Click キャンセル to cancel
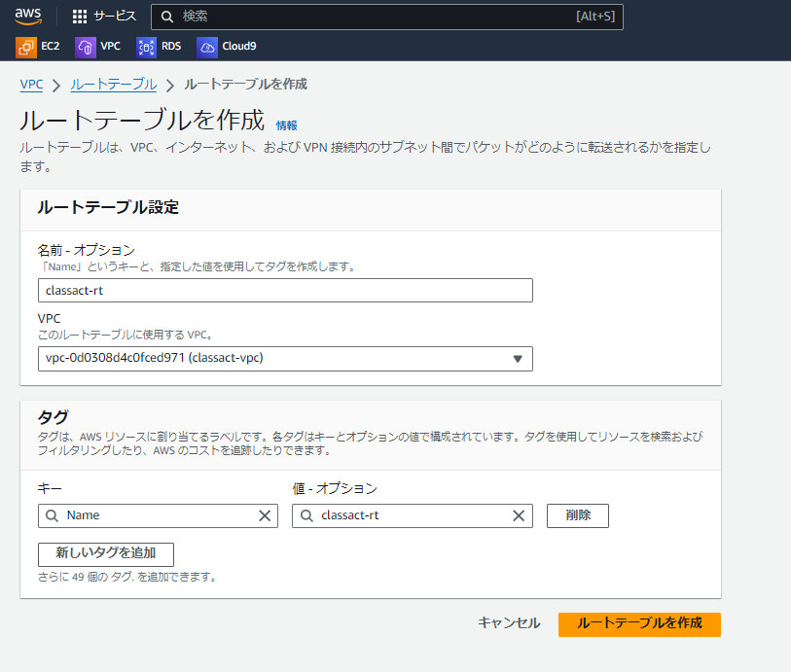The height and width of the screenshot is (672, 791). 509,623
